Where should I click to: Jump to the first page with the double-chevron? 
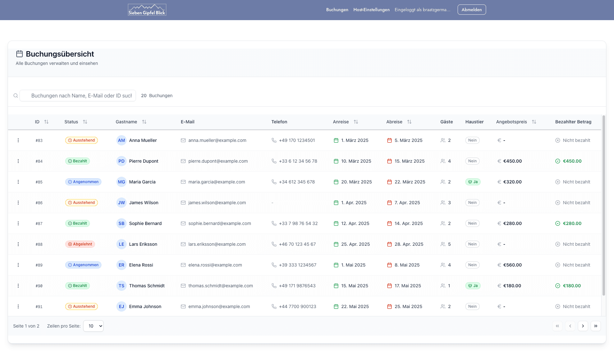[x=557, y=326]
